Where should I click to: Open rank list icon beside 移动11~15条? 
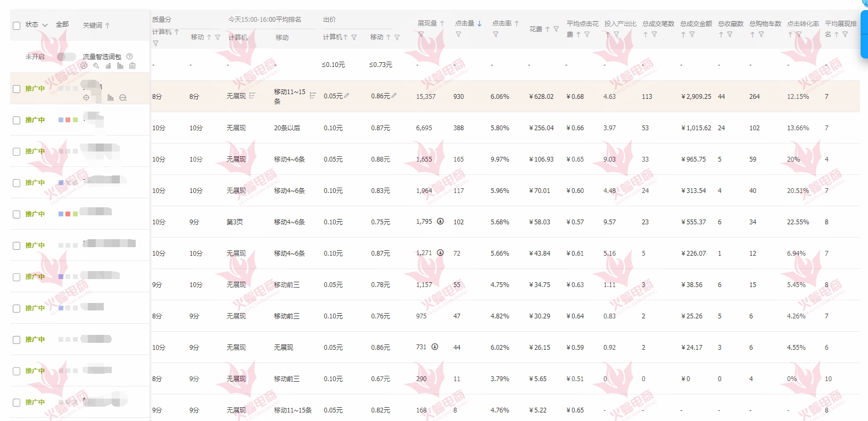pyautogui.click(x=312, y=96)
